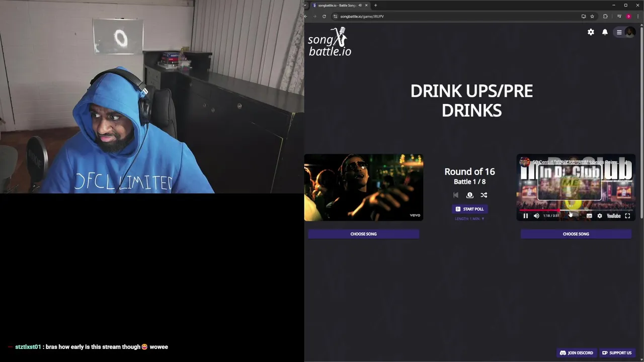This screenshot has height=362, width=644.
Task: Click the donate dollar icon under Battle 1/8
Action: point(470,195)
